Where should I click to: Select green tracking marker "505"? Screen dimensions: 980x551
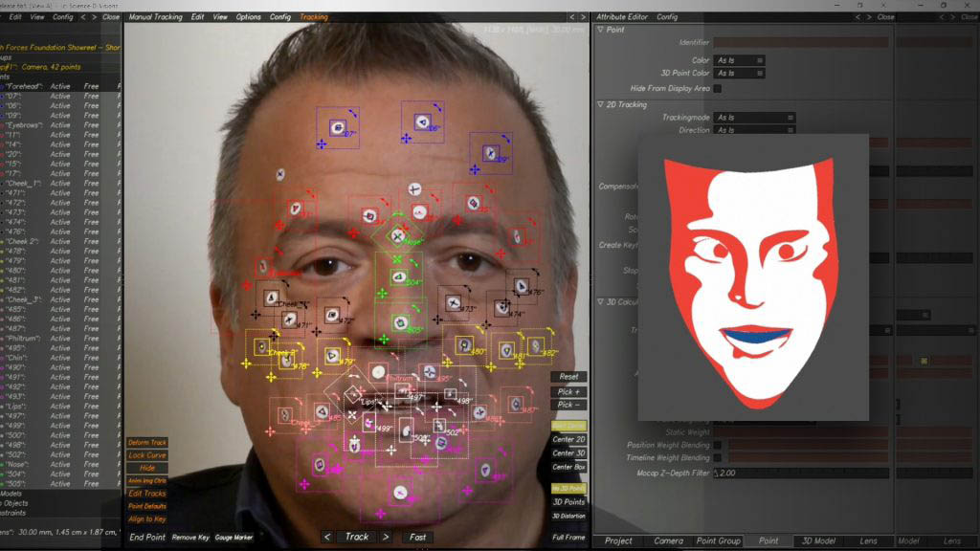click(400, 323)
